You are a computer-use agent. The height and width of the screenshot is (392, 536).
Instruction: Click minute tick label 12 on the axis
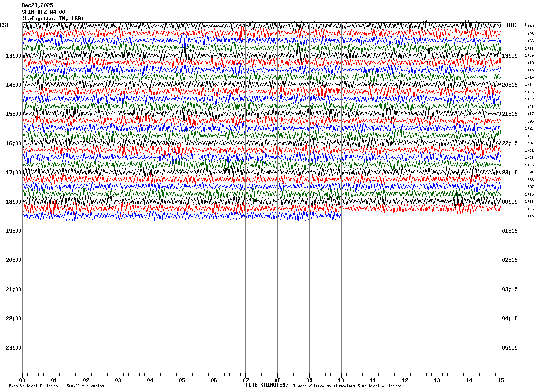coord(405,380)
